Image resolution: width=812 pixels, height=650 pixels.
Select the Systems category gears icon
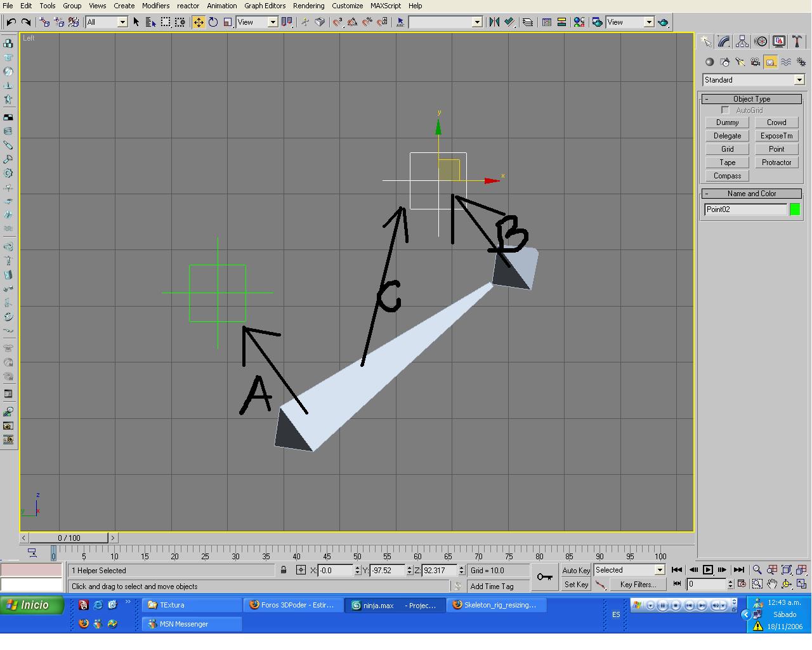[x=801, y=62]
